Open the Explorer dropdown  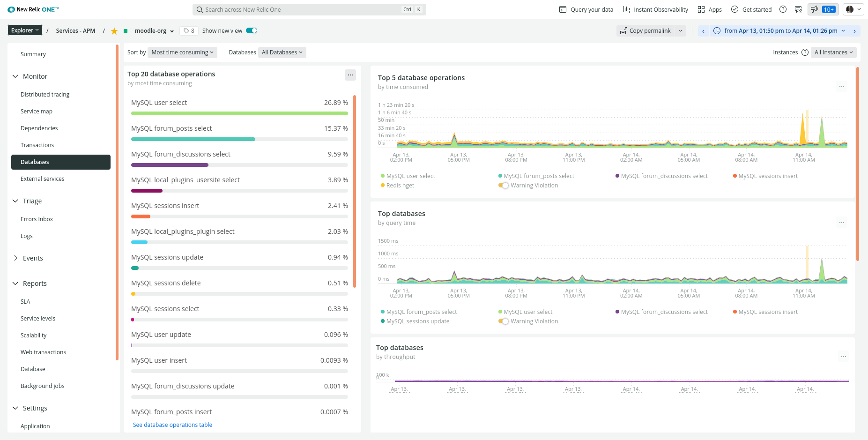click(x=25, y=30)
